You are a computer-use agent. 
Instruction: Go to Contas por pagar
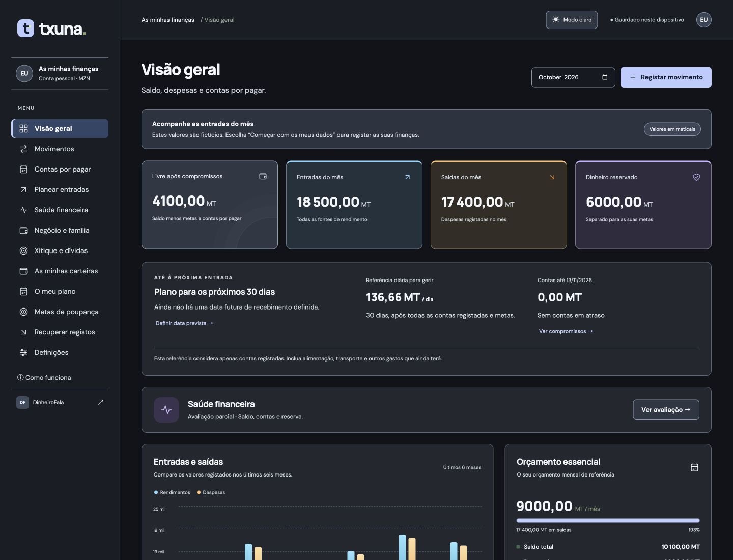coord(60,169)
